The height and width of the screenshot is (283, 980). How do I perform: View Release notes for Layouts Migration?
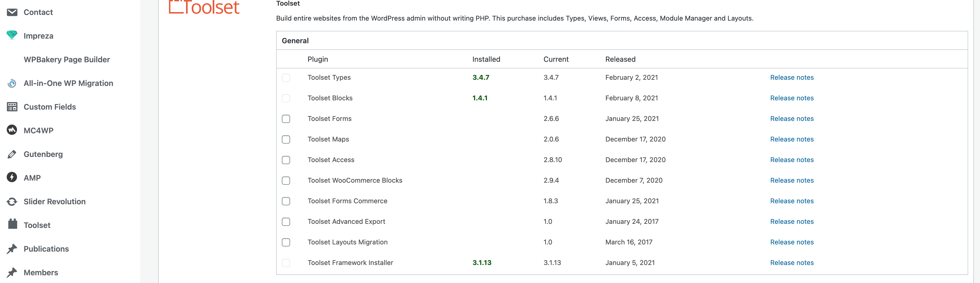792,242
